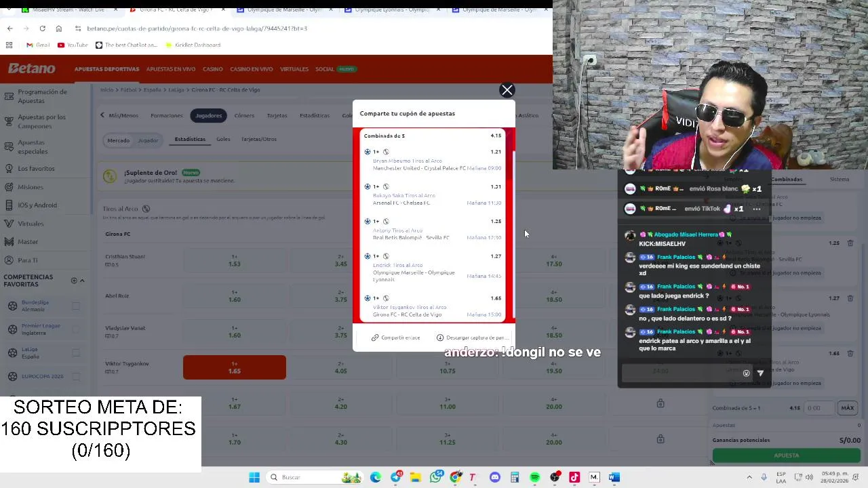868x488 pixels.
Task: Select the Tarjetas market tab
Action: coord(277,115)
